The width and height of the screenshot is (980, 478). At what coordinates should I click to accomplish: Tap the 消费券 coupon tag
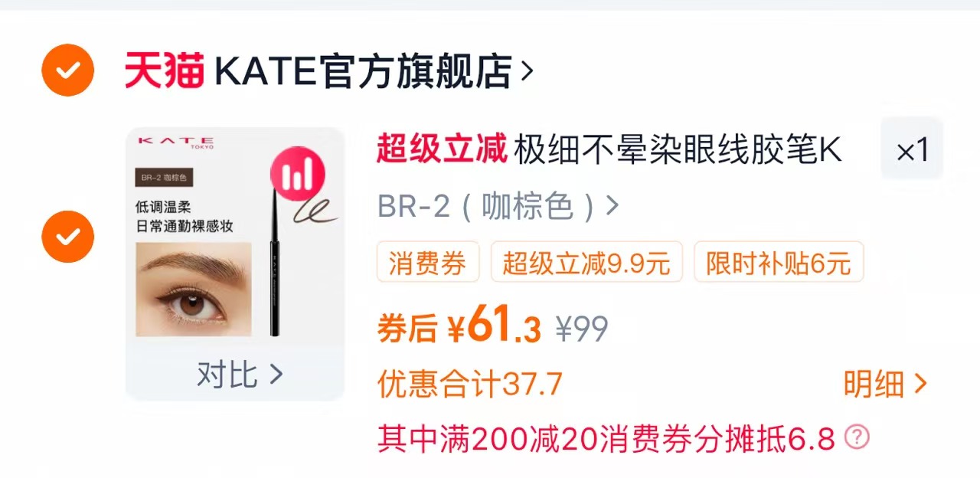click(428, 262)
